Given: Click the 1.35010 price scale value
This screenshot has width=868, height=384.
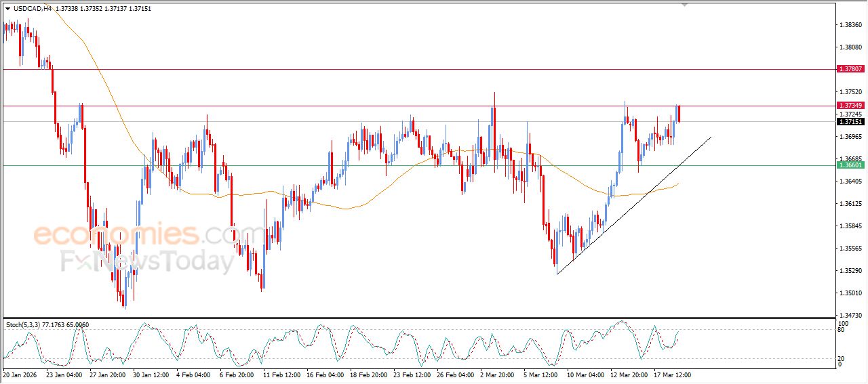Looking at the screenshot, I should pos(850,293).
